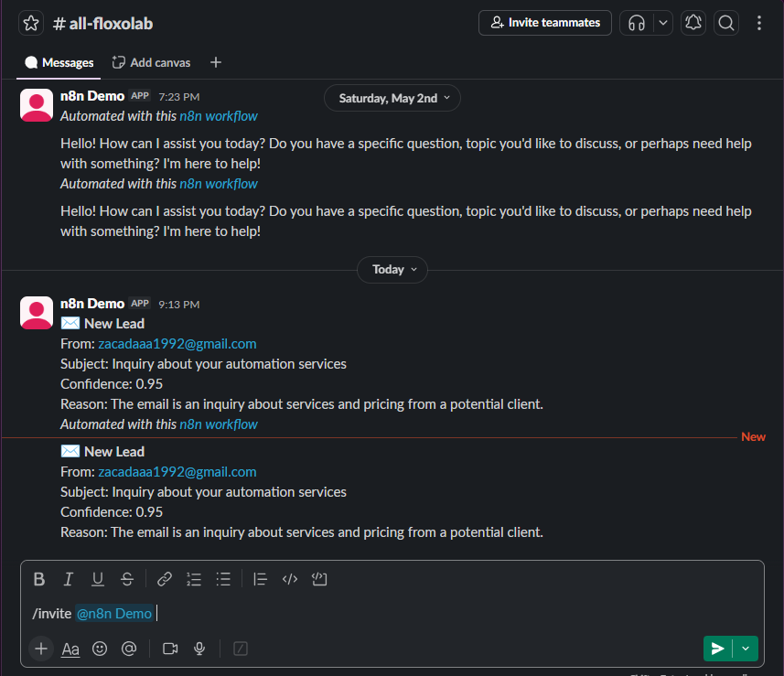This screenshot has width=784, height=676.
Task: Open notification bell settings
Action: pos(693,23)
